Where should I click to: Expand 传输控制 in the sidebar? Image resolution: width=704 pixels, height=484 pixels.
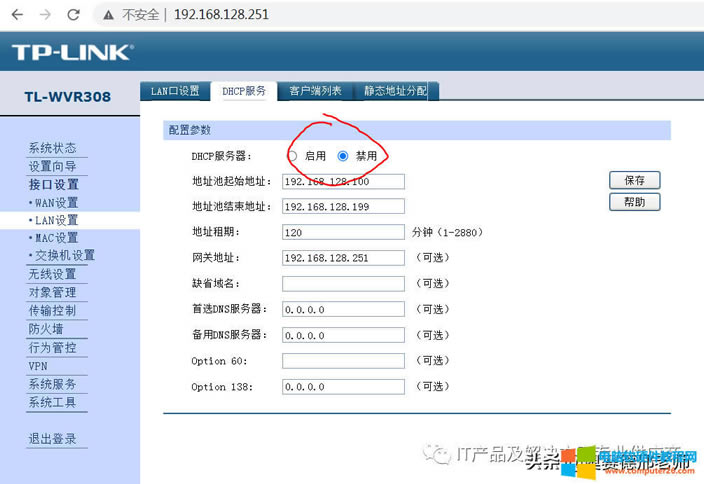pos(53,310)
